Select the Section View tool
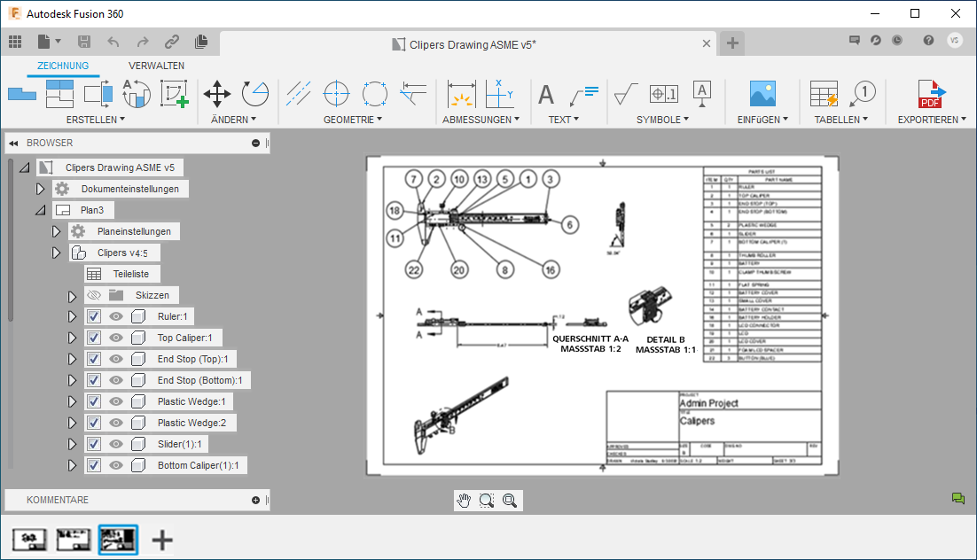The height and width of the screenshot is (560, 977). [x=98, y=94]
